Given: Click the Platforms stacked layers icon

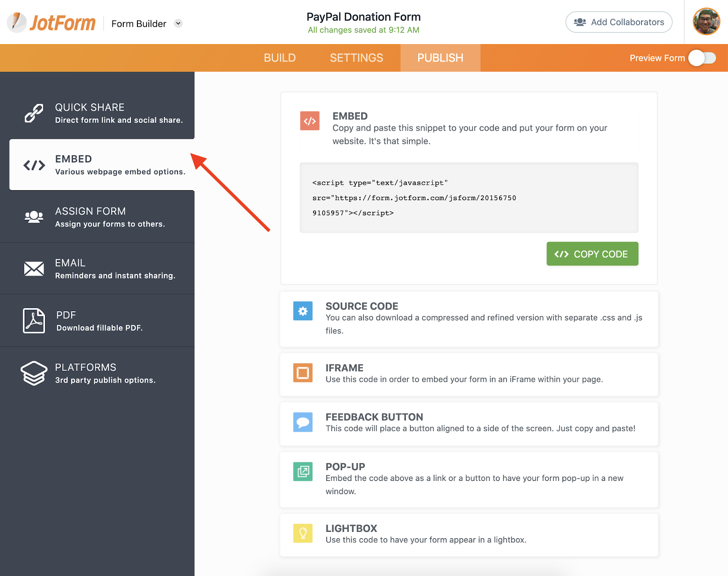Looking at the screenshot, I should (x=34, y=373).
